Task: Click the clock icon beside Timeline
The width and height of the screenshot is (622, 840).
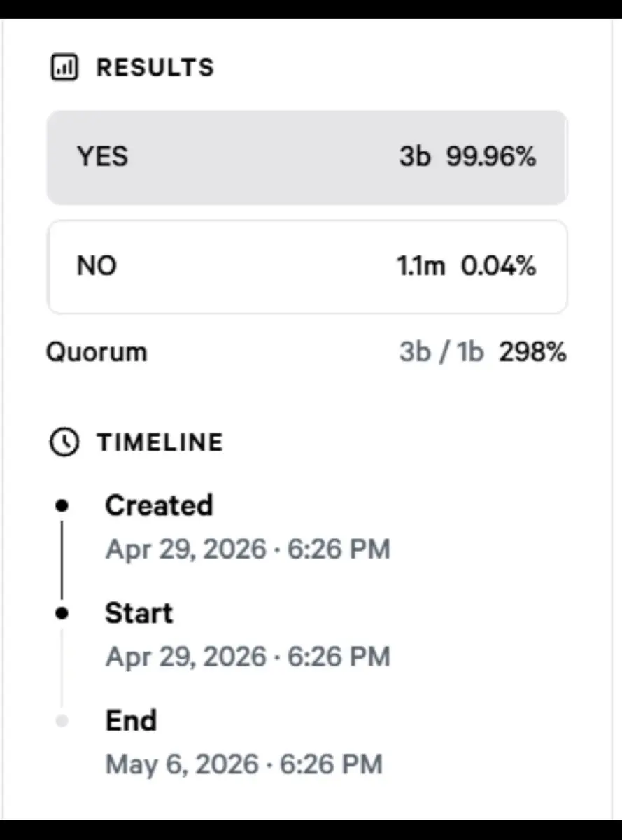Action: 64,442
